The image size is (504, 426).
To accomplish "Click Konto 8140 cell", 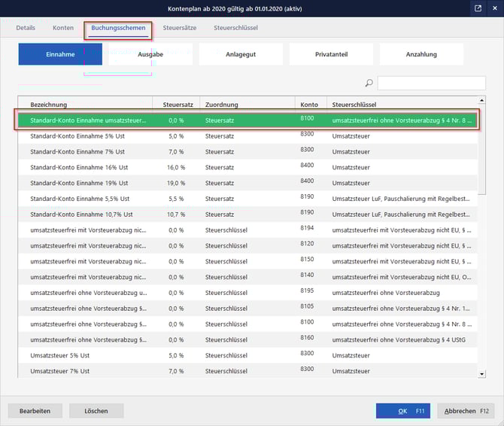I will click(x=307, y=275).
